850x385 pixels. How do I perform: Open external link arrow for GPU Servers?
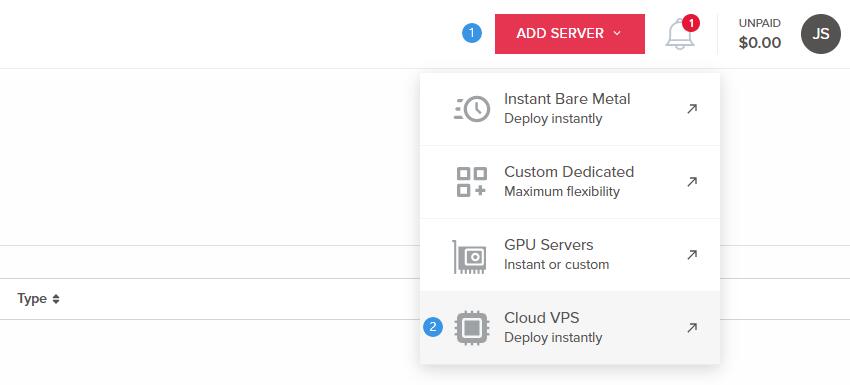pyautogui.click(x=692, y=255)
